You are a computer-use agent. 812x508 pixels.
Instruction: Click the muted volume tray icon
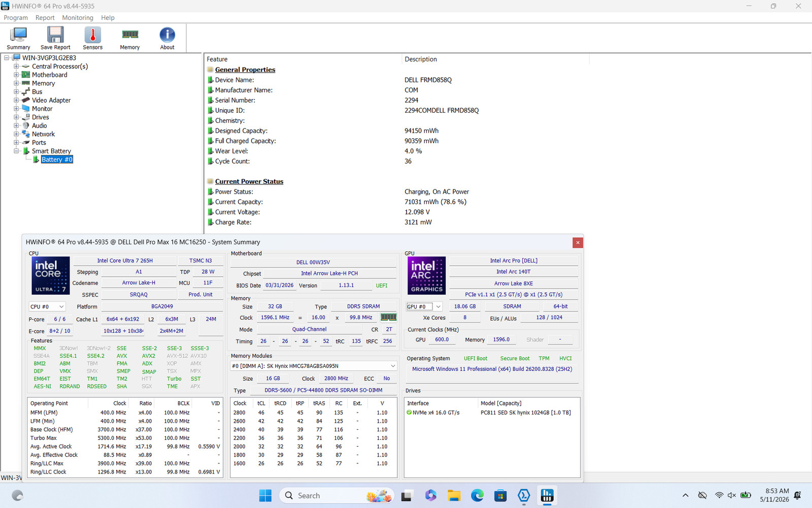(732, 495)
